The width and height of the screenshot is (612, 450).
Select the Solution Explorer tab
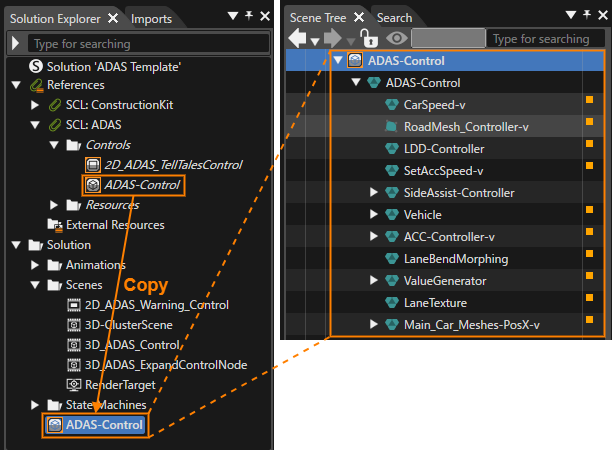coord(55,19)
